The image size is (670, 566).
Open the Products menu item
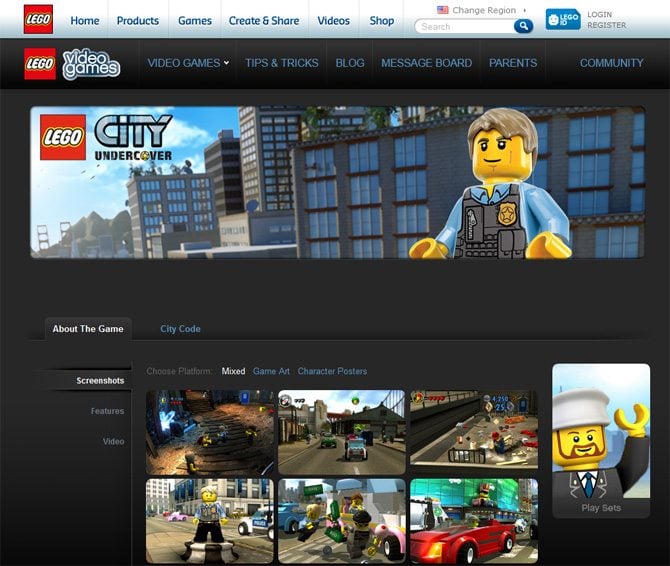tap(137, 20)
